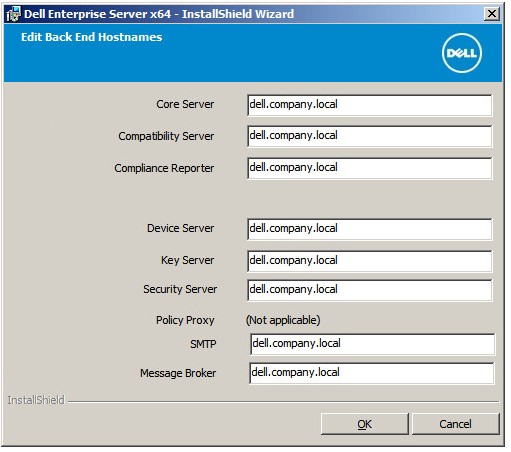Click the Security Server text box

[369, 290]
